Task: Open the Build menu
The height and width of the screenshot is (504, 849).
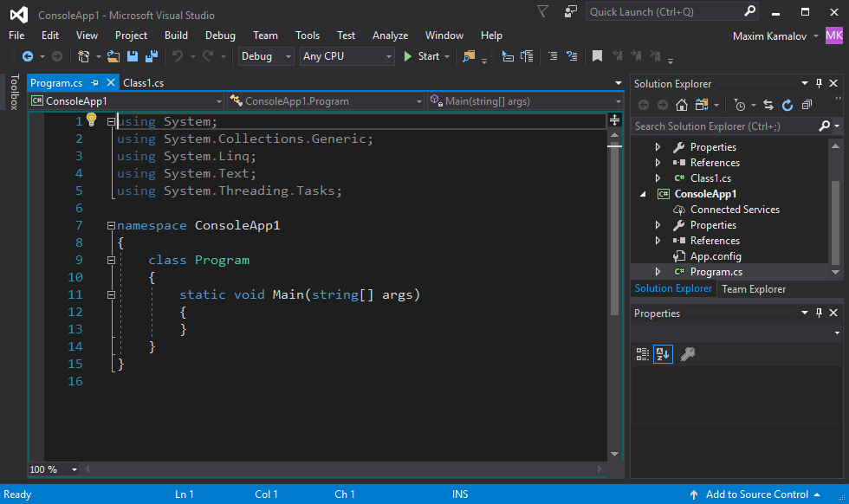Action: tap(176, 36)
